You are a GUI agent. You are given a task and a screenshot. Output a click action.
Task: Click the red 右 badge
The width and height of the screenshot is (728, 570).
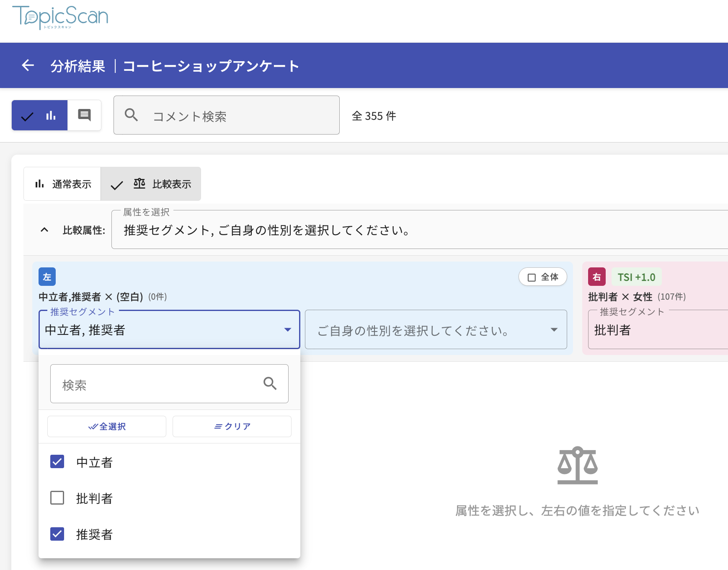596,277
